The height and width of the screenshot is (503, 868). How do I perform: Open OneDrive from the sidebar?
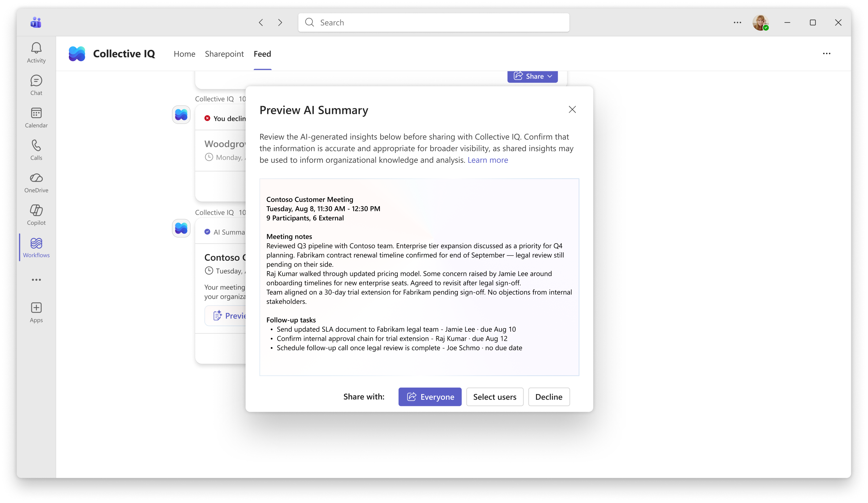[36, 183]
